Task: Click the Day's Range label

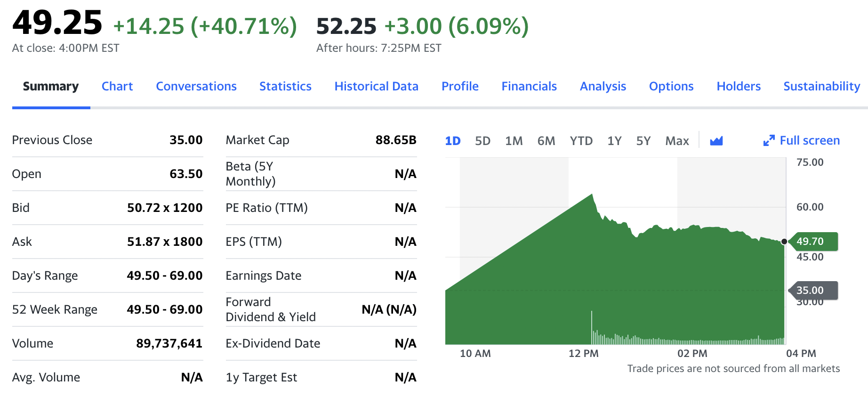Action: click(45, 275)
